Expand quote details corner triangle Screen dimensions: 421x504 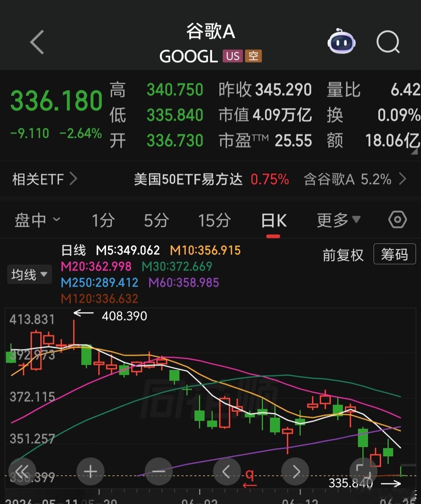tap(414, 151)
